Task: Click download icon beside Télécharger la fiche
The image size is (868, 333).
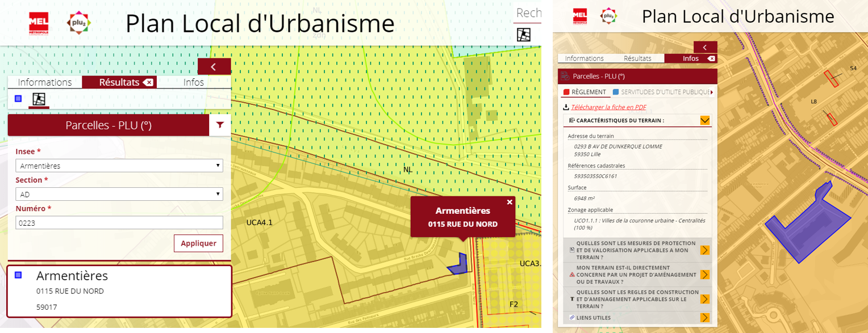Action: coord(566,107)
